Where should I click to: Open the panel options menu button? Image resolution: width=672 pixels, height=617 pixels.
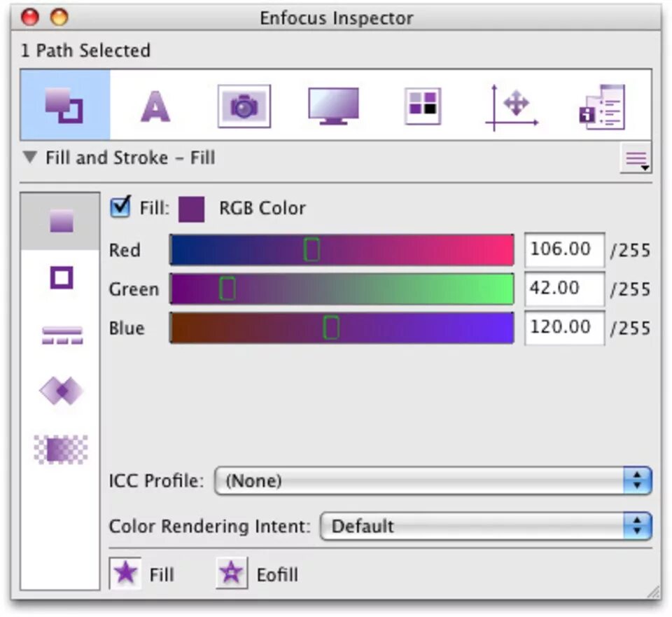[636, 158]
